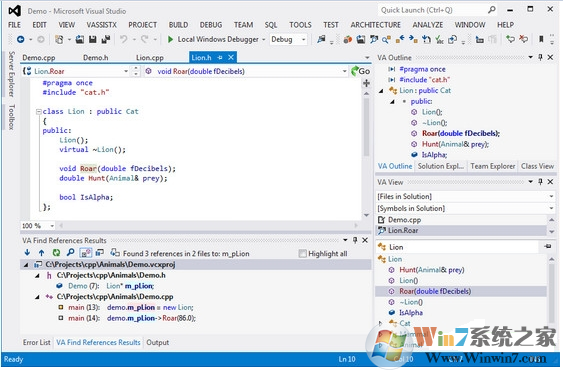Collapse the Demo.vcxproj results node

(x=26, y=265)
